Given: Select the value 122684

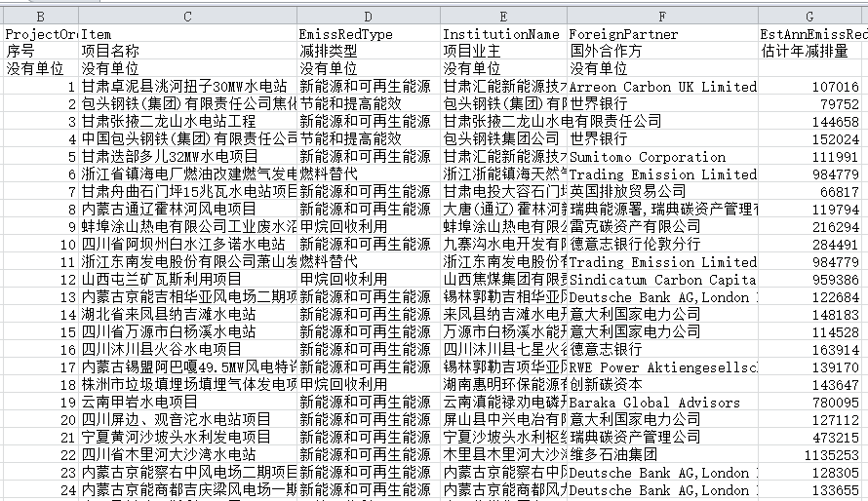Looking at the screenshot, I should 809,297.
